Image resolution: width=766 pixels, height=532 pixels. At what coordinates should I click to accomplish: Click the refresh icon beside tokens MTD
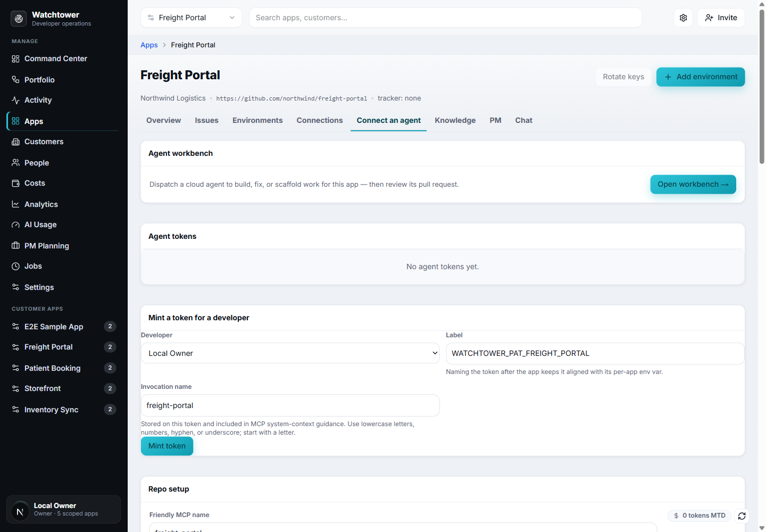(742, 516)
